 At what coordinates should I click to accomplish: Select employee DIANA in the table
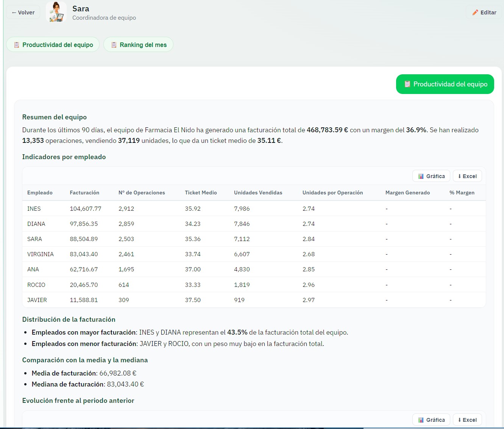pyautogui.click(x=36, y=224)
